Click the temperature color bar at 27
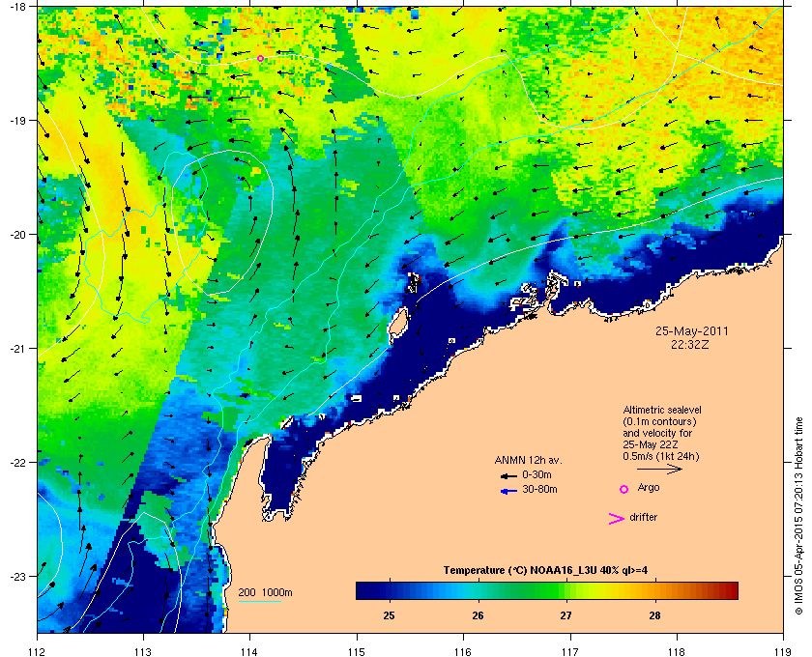 (566, 590)
